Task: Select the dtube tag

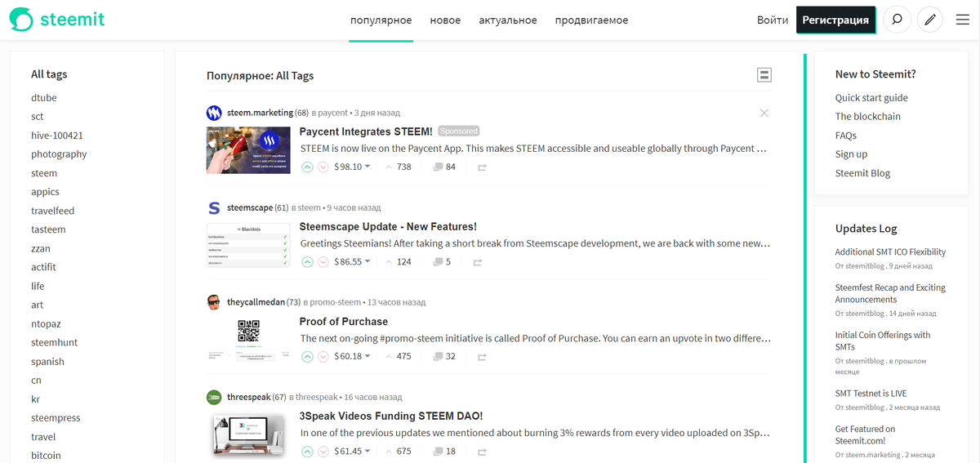Action: point(44,98)
